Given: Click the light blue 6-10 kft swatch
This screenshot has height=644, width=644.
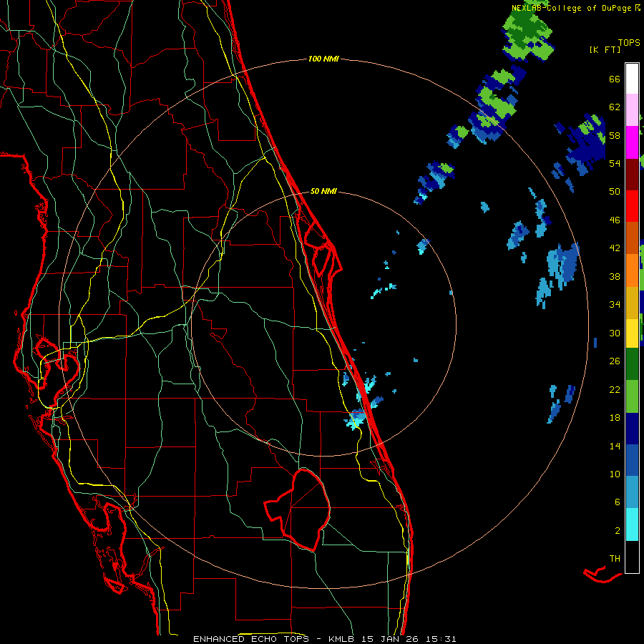Looking at the screenshot, I should tap(632, 492).
